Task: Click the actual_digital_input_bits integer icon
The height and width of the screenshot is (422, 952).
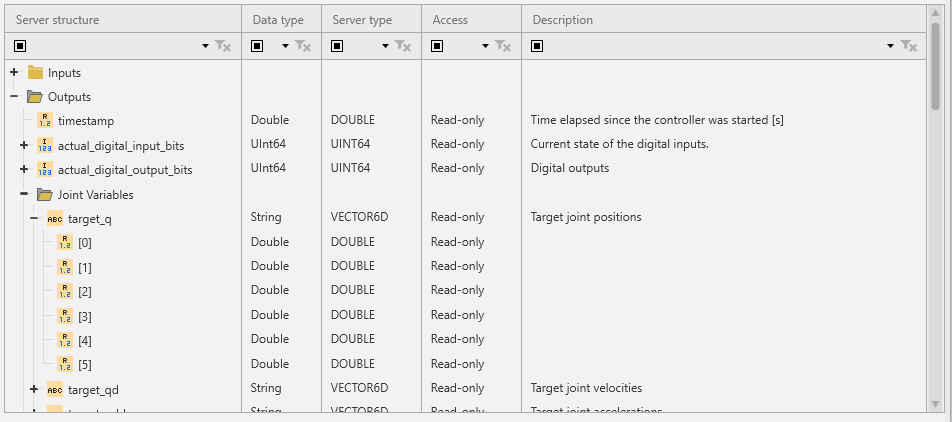Action: point(45,145)
